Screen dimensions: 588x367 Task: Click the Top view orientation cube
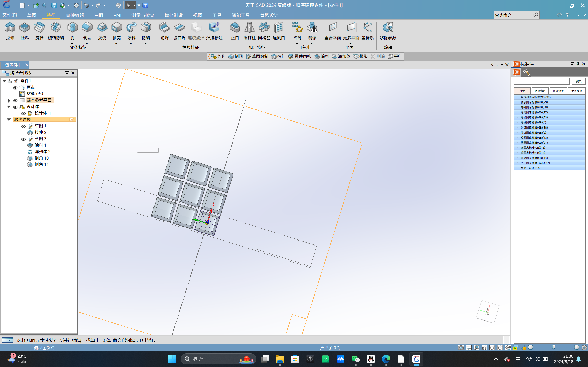click(487, 312)
